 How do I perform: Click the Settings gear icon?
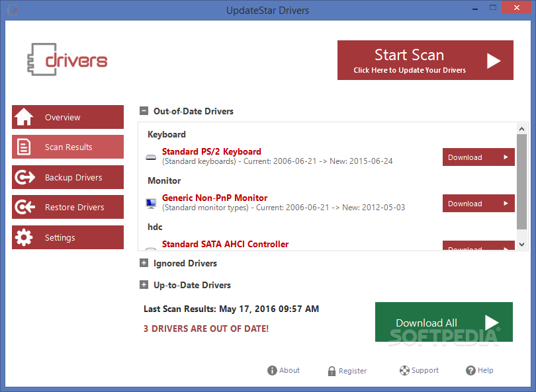(x=24, y=237)
